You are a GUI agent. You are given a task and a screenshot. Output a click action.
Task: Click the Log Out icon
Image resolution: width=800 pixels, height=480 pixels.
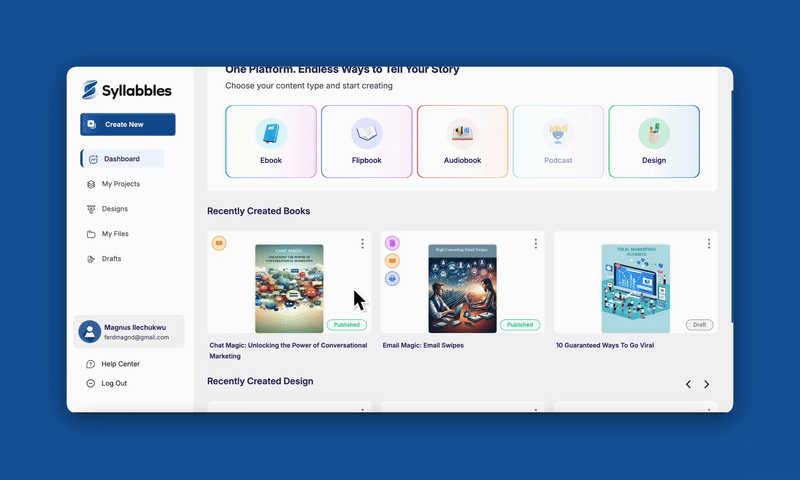coord(91,383)
